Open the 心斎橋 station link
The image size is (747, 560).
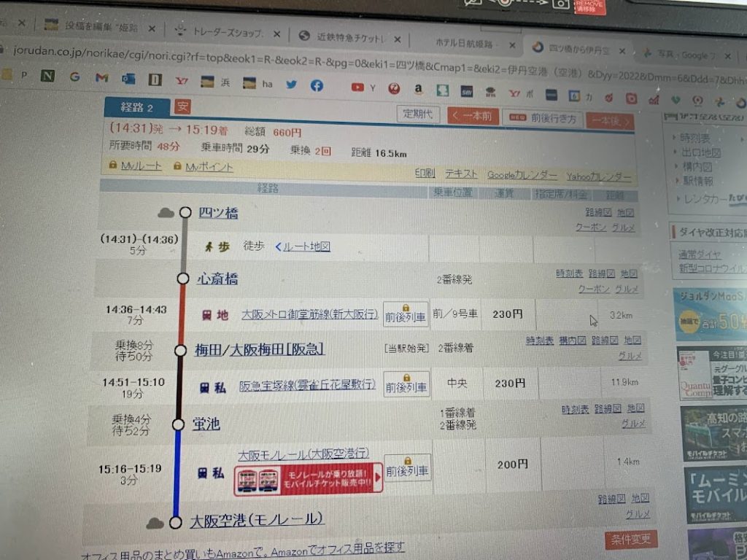click(217, 279)
